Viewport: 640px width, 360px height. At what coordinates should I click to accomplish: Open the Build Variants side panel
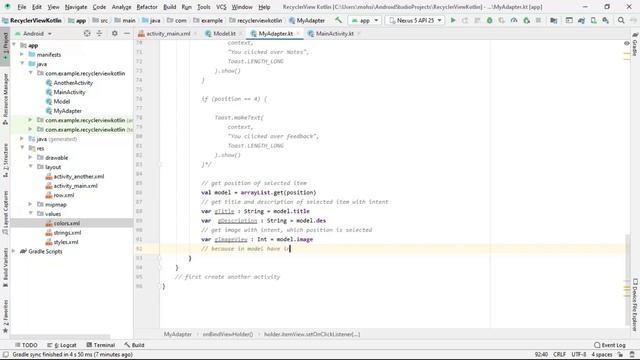tap(5, 267)
